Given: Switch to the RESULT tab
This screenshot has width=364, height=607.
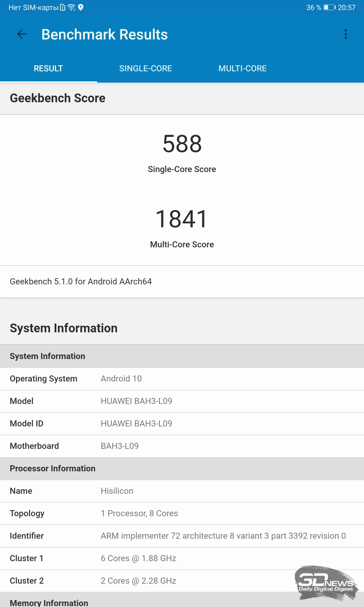Looking at the screenshot, I should click(x=49, y=68).
